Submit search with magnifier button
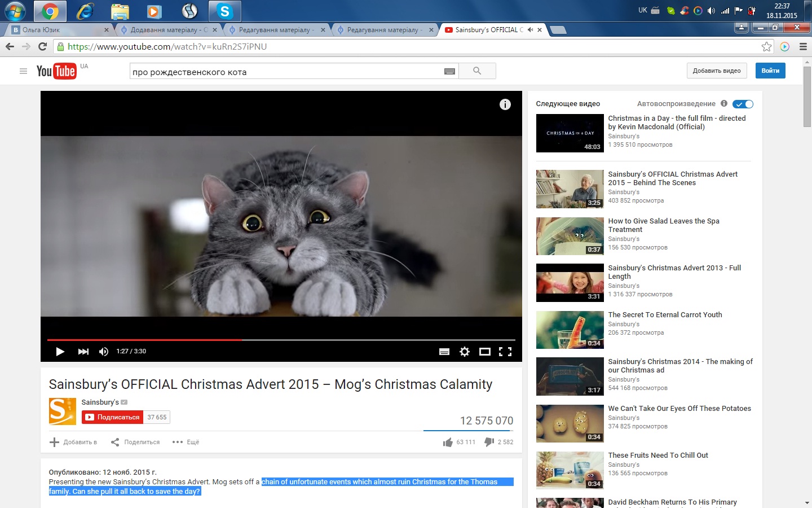 (477, 71)
